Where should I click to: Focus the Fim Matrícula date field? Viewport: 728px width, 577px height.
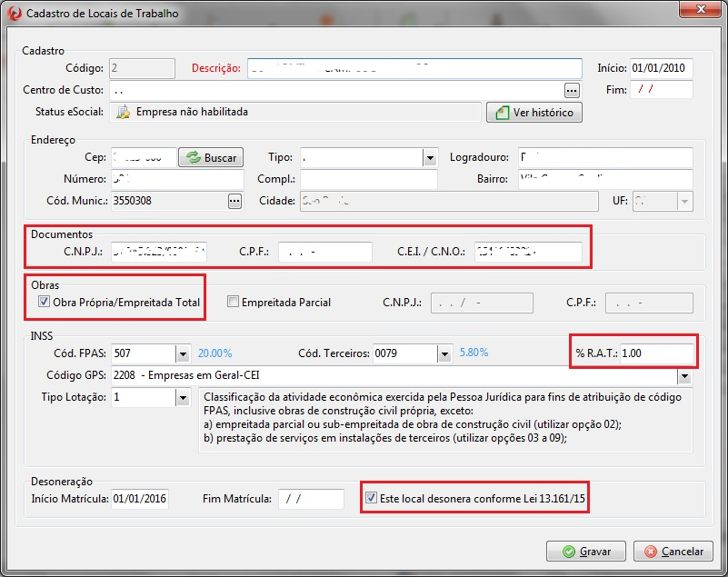pyautogui.click(x=311, y=499)
